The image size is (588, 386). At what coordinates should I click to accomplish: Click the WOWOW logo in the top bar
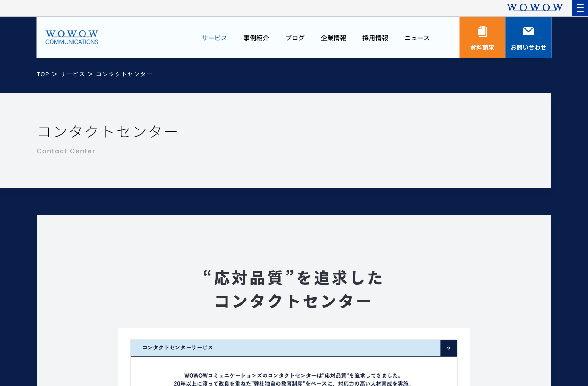tap(534, 6)
